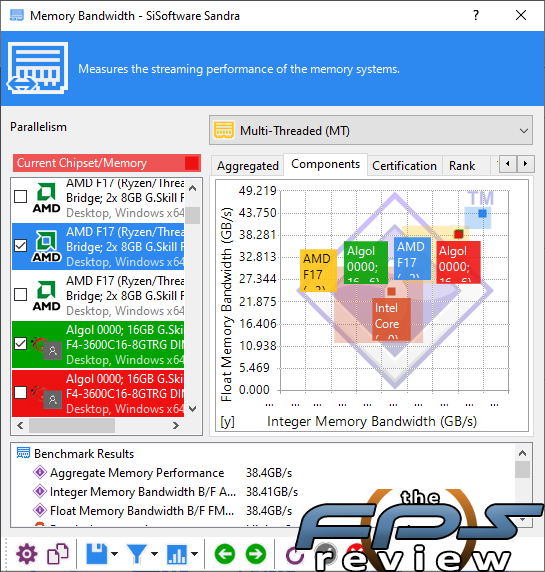Click the results panel scroll up arrow
This screenshot has width=545, height=572.
(x=522, y=453)
